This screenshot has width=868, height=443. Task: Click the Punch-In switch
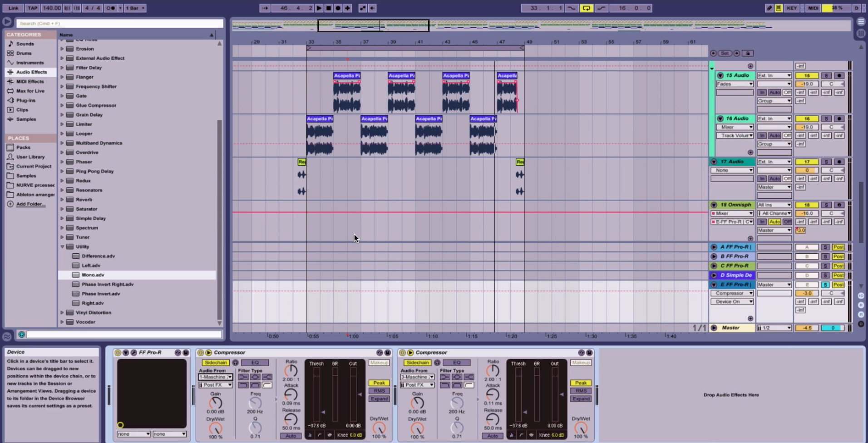(x=572, y=8)
